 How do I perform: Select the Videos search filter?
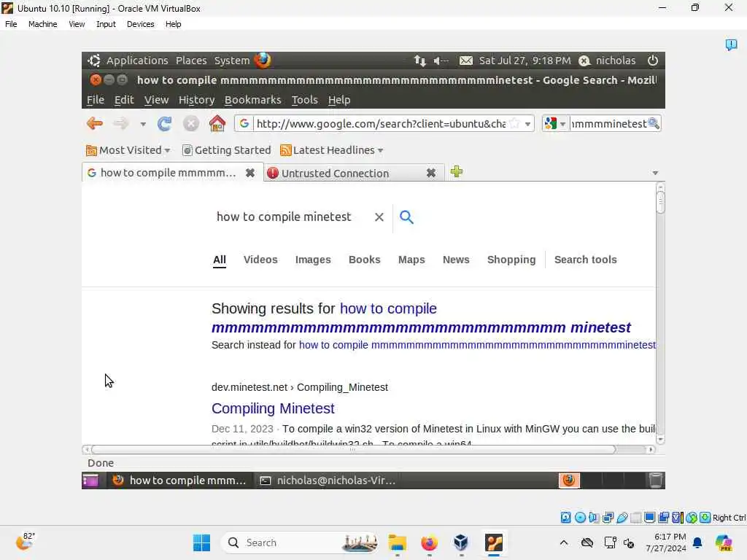click(x=260, y=260)
